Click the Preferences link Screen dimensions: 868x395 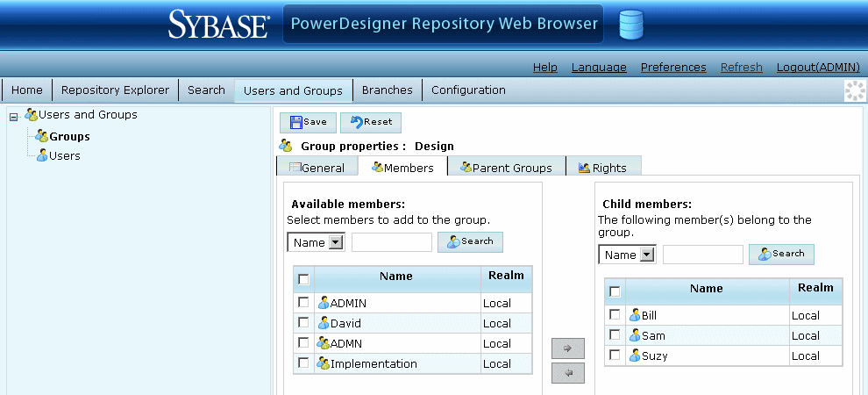672,67
